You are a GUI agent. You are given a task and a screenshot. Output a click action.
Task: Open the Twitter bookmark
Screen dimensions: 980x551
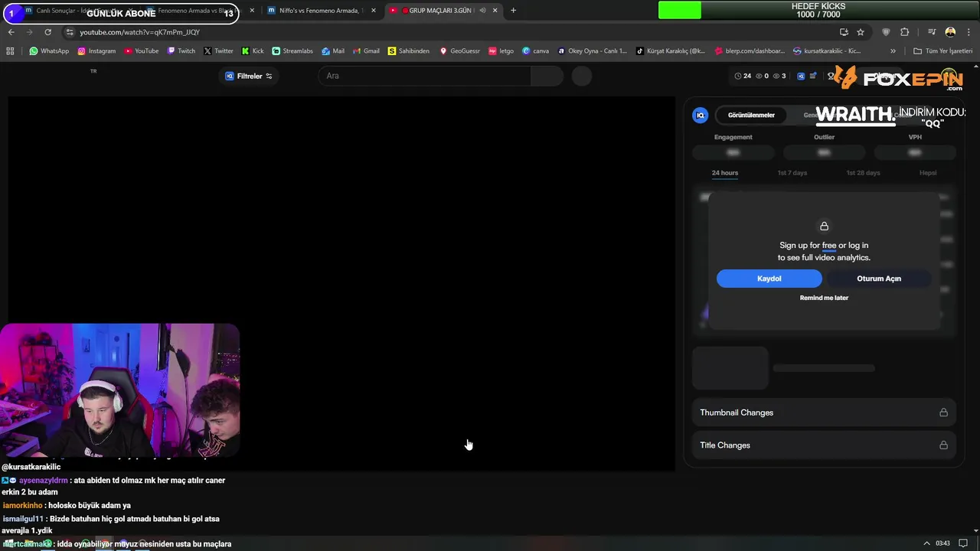tap(218, 51)
